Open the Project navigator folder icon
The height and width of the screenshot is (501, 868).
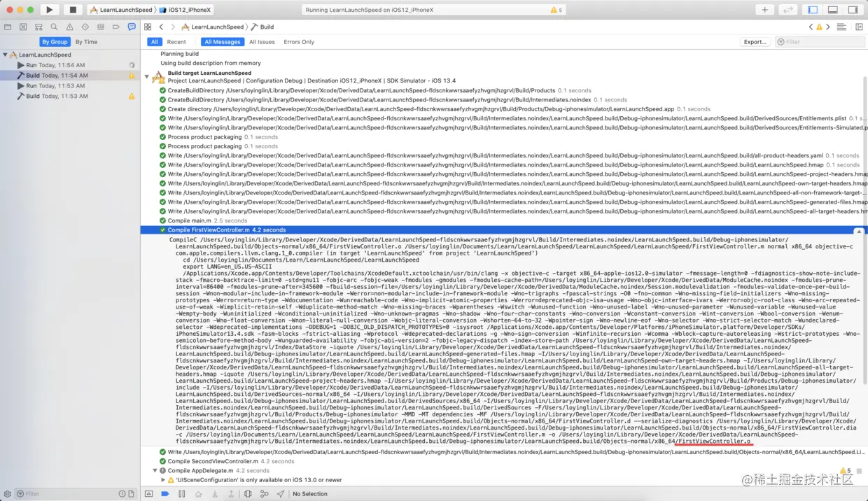(x=8, y=27)
